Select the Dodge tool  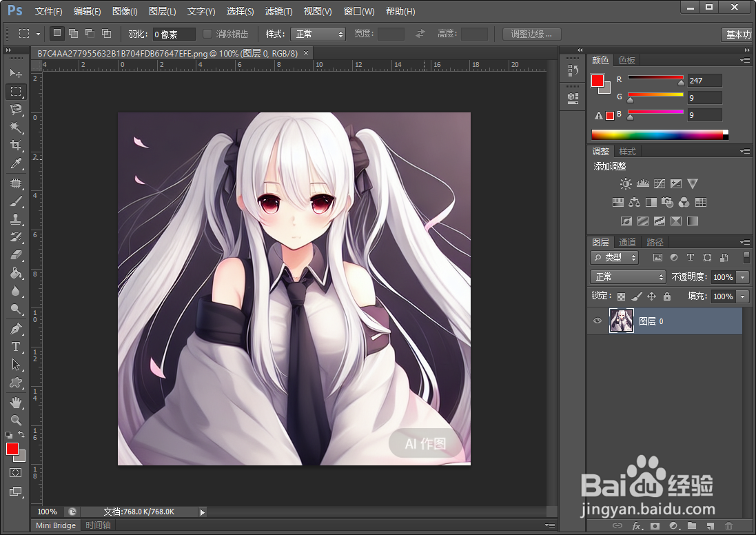pos(16,310)
